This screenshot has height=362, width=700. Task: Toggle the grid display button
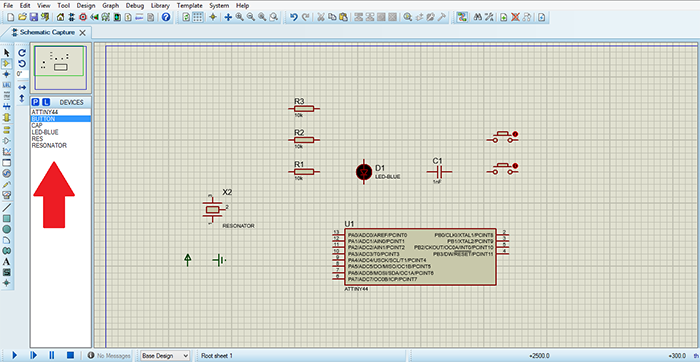197,17
